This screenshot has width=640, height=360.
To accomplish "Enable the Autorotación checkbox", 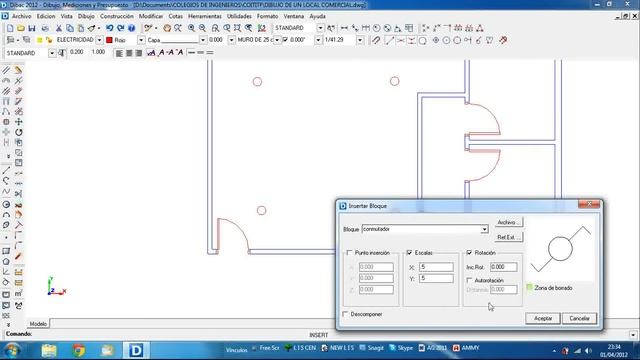I will click(469, 280).
